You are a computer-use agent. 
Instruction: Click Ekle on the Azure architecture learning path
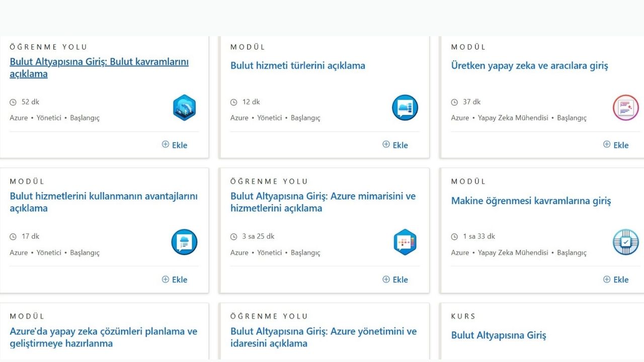[395, 279]
